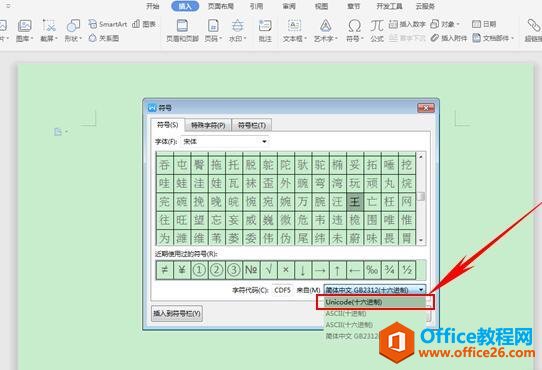This screenshot has height=370, width=542.
Task: Select the 插入 ribbon tab
Action: pos(185,6)
